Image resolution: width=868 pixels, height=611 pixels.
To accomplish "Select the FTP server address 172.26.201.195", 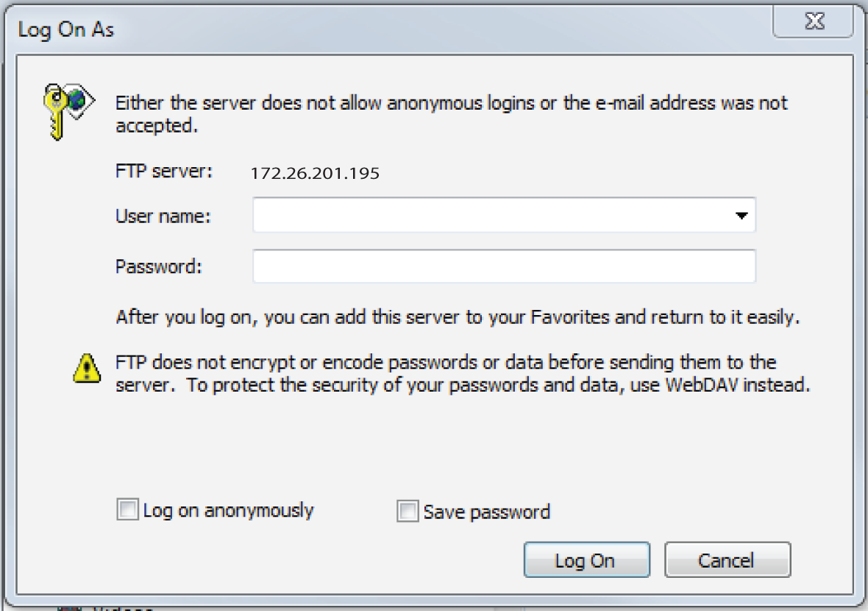I will [x=315, y=174].
